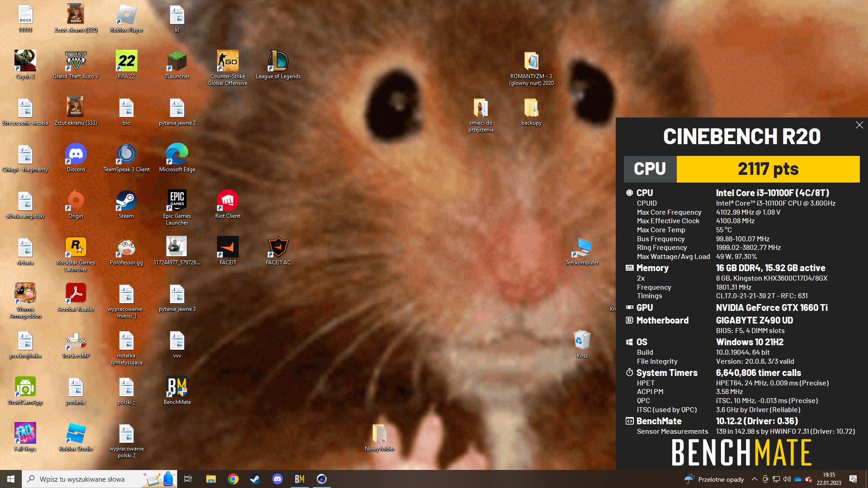Open the Porofessor.gg shortcut

(126, 251)
